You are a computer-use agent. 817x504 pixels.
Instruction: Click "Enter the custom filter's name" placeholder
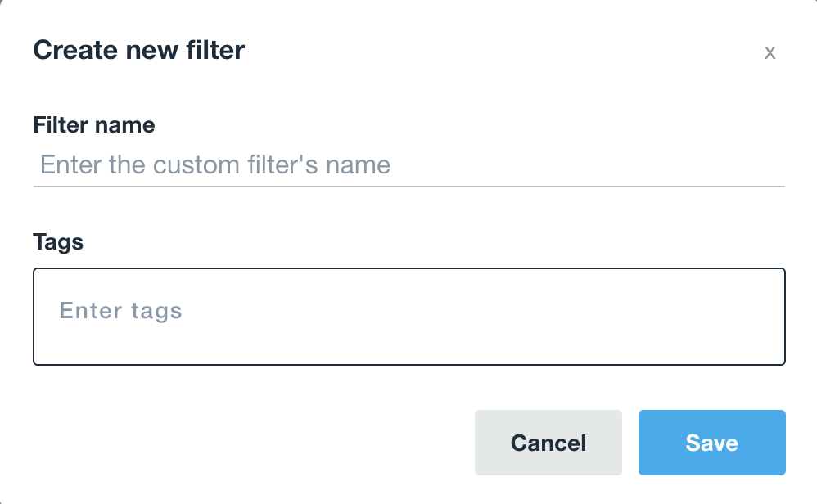pyautogui.click(x=215, y=165)
